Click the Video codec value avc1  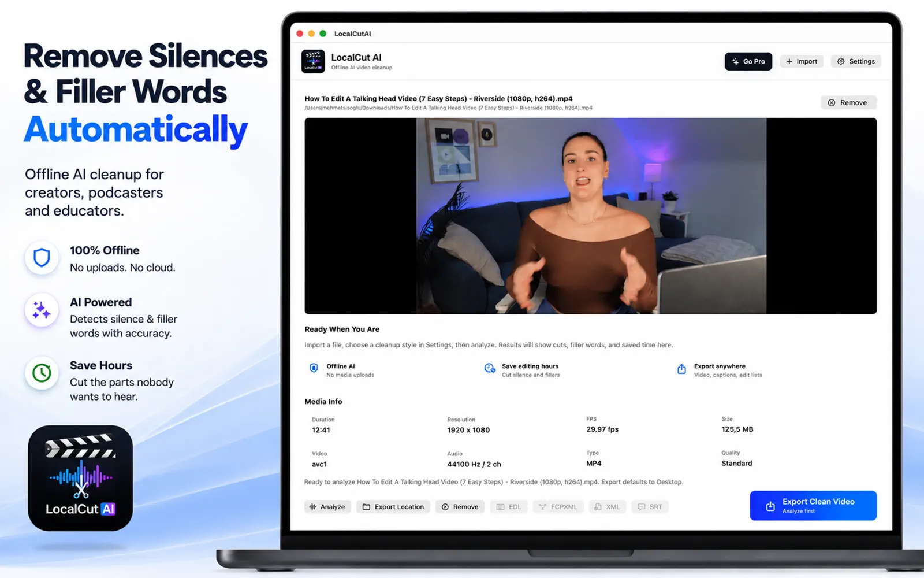(x=319, y=464)
